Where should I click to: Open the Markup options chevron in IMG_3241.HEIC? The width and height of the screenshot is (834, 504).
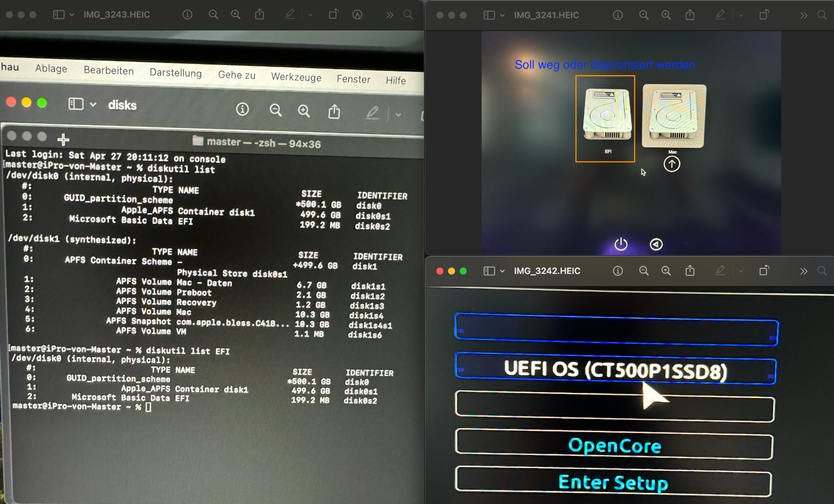(741, 15)
